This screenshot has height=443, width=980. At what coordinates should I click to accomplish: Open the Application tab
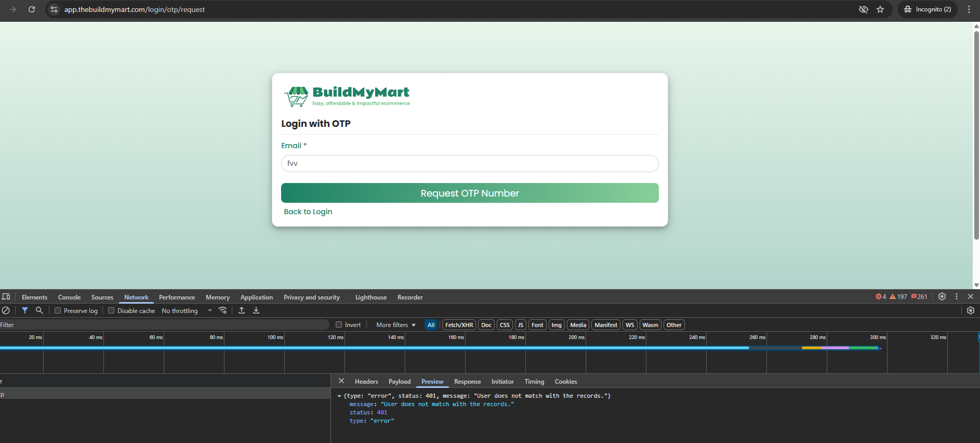point(256,297)
